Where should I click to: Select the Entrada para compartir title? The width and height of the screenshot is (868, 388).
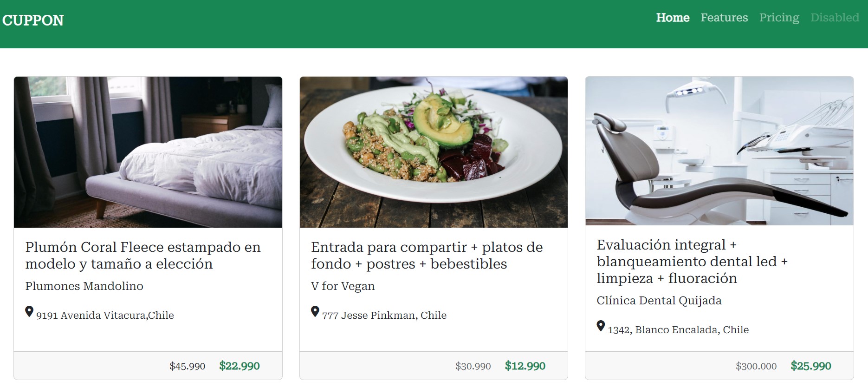[427, 256]
